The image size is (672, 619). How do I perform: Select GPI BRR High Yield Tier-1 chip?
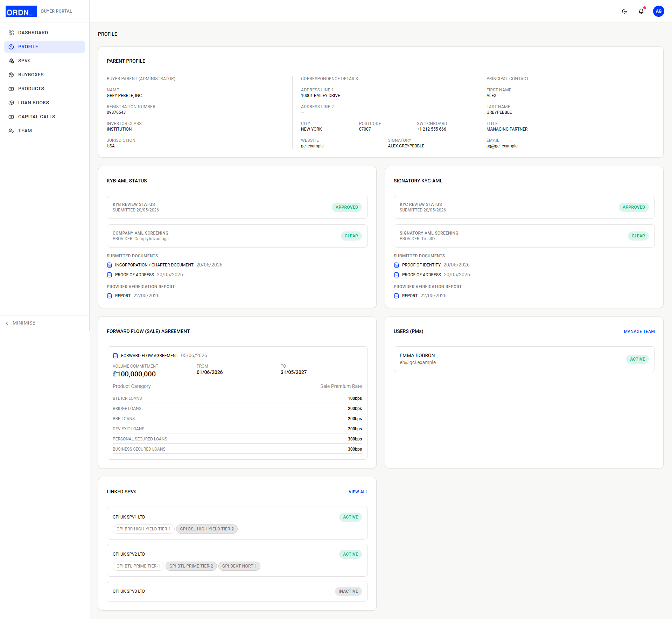tap(143, 529)
